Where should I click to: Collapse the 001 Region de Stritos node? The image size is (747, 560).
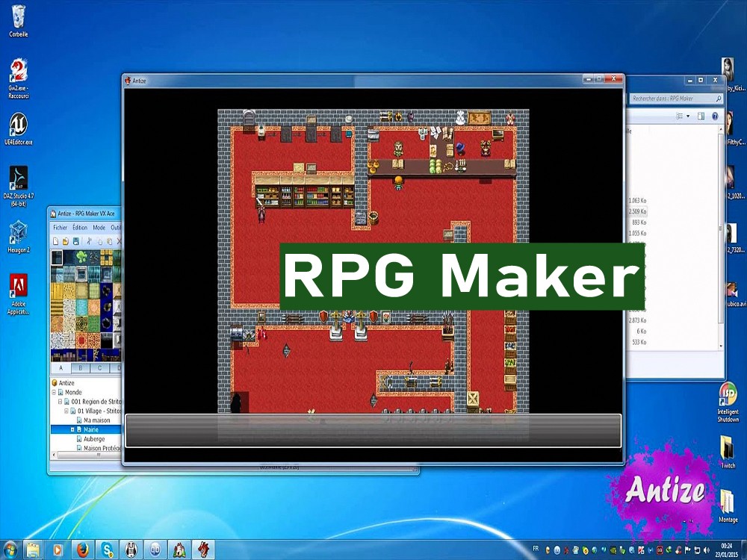click(x=60, y=402)
